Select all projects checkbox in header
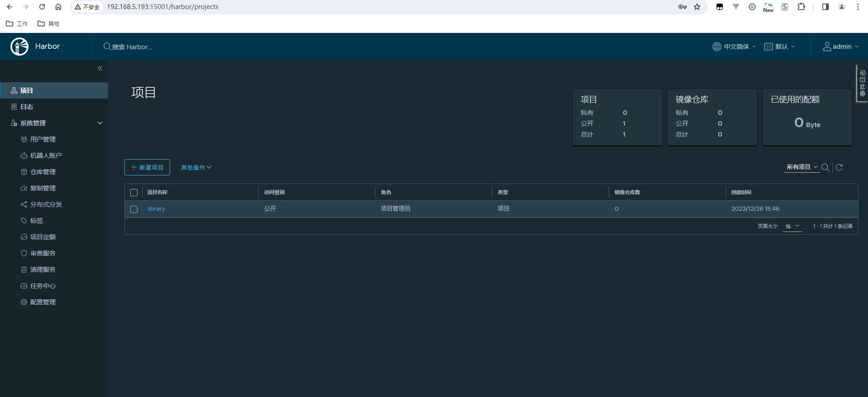Image resolution: width=868 pixels, height=397 pixels. click(134, 193)
